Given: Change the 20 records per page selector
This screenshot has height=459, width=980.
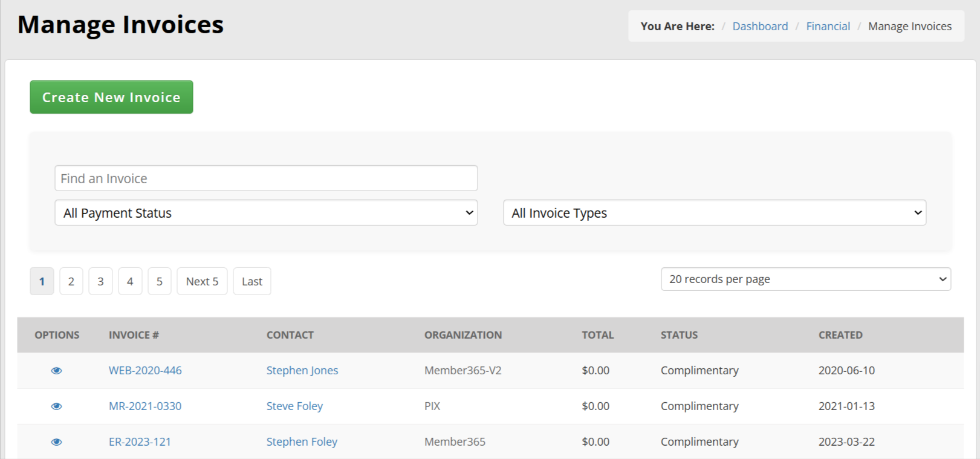Looking at the screenshot, I should coord(805,279).
